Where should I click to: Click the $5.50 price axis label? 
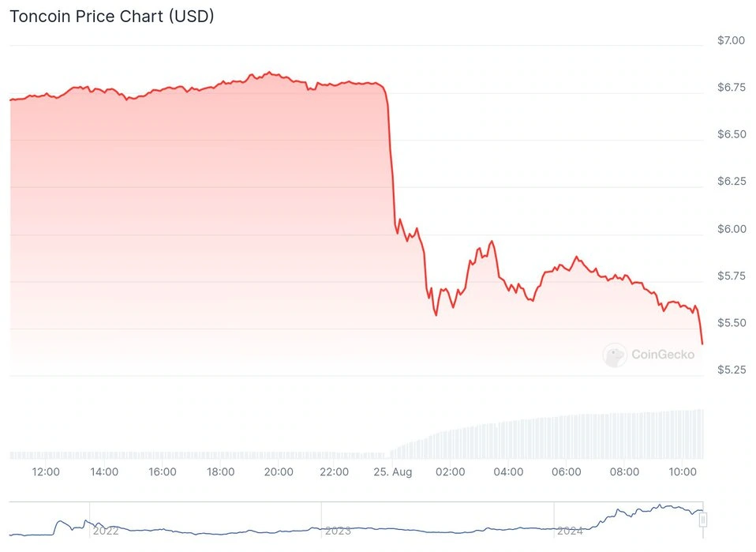coord(730,324)
